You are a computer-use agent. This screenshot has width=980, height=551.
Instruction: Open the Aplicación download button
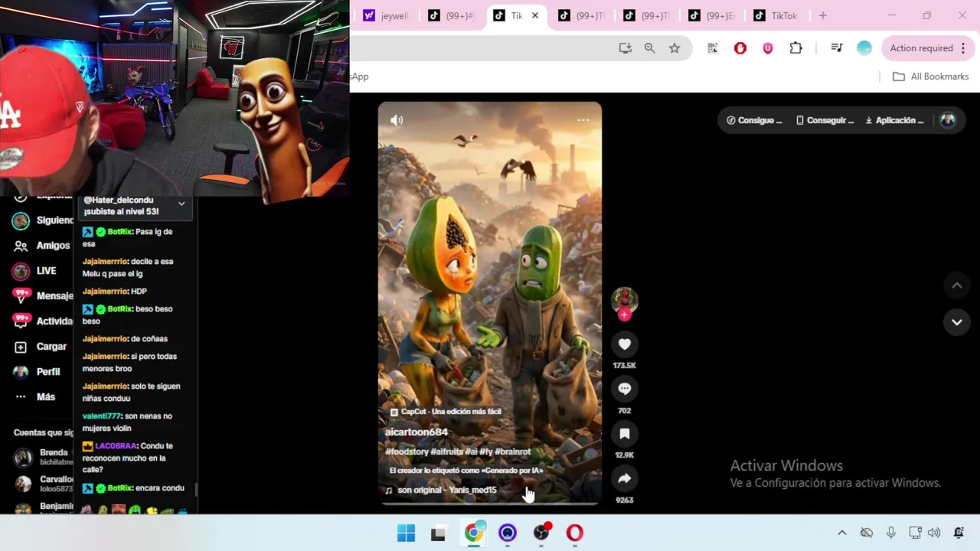click(x=895, y=120)
